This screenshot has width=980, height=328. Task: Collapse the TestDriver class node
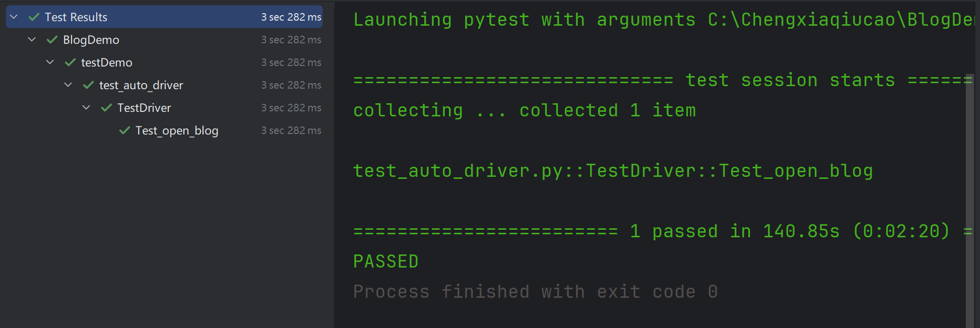(86, 107)
